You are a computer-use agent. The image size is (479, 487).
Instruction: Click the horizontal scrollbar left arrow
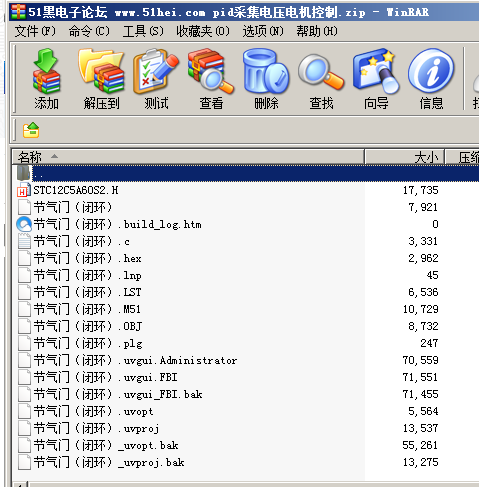tap(20, 484)
